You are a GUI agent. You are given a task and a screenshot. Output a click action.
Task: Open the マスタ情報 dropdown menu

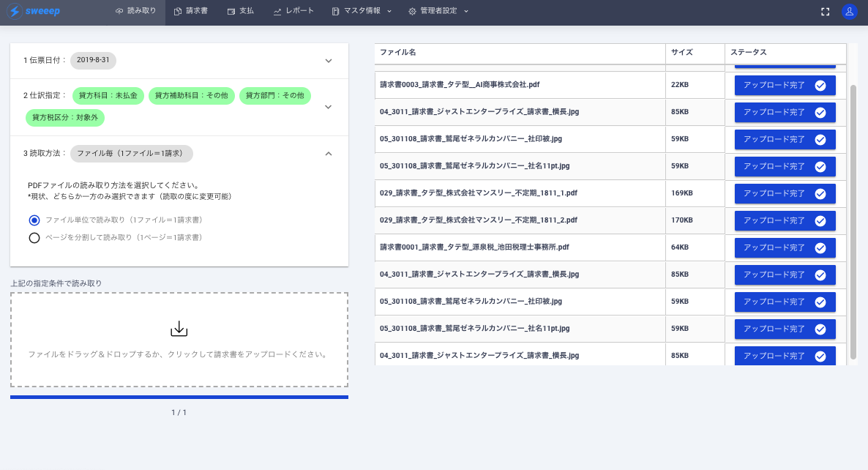click(362, 12)
